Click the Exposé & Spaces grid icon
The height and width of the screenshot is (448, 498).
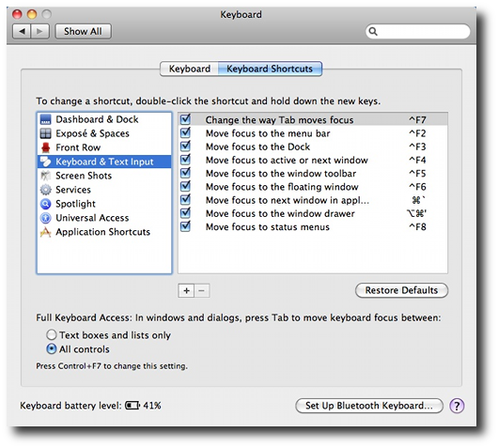[x=45, y=133]
